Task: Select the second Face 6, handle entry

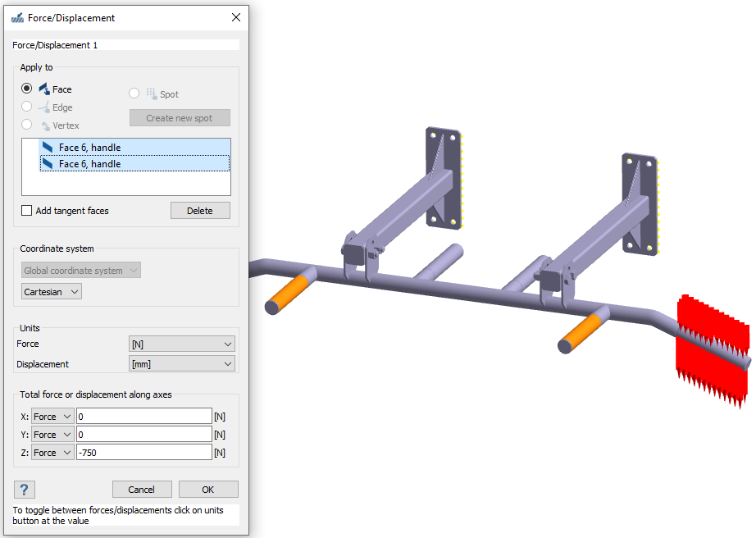Action: (89, 164)
